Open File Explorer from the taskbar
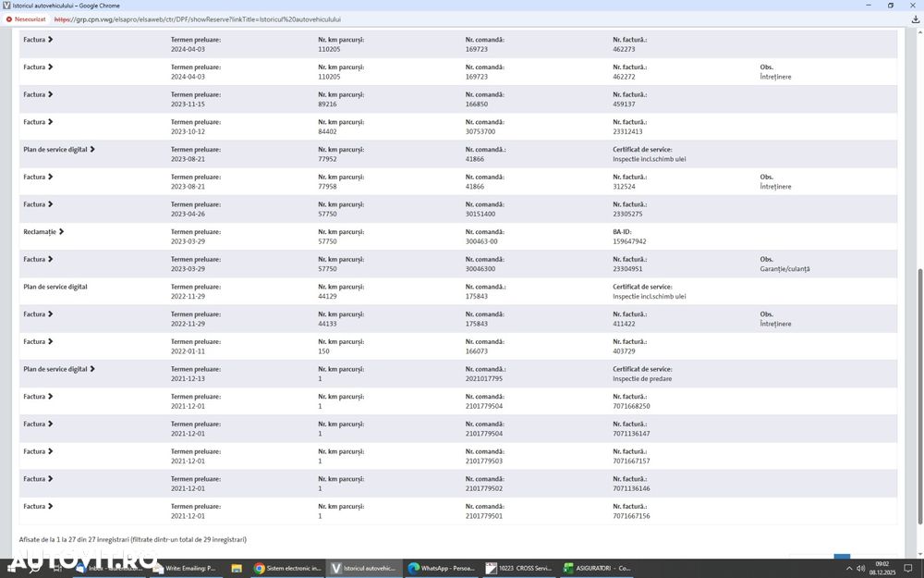Image resolution: width=924 pixels, height=578 pixels. click(237, 569)
